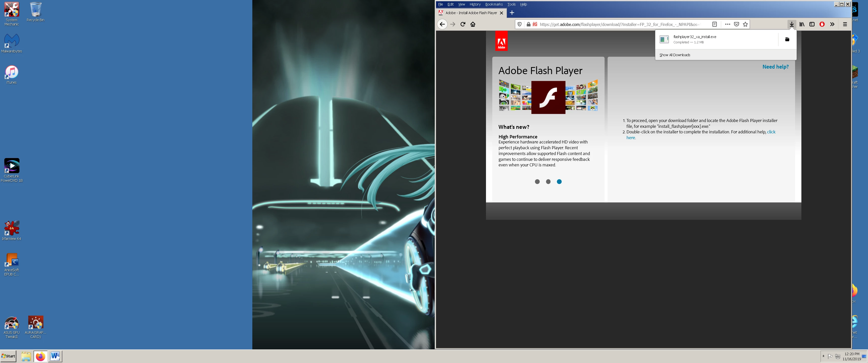Open Word from the taskbar

tap(55, 356)
